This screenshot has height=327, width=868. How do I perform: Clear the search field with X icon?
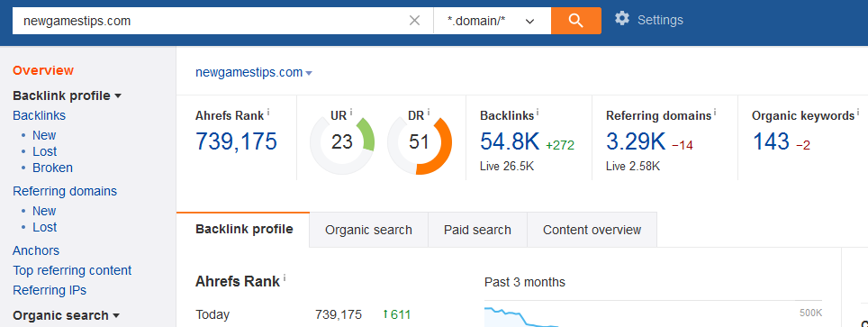(414, 21)
